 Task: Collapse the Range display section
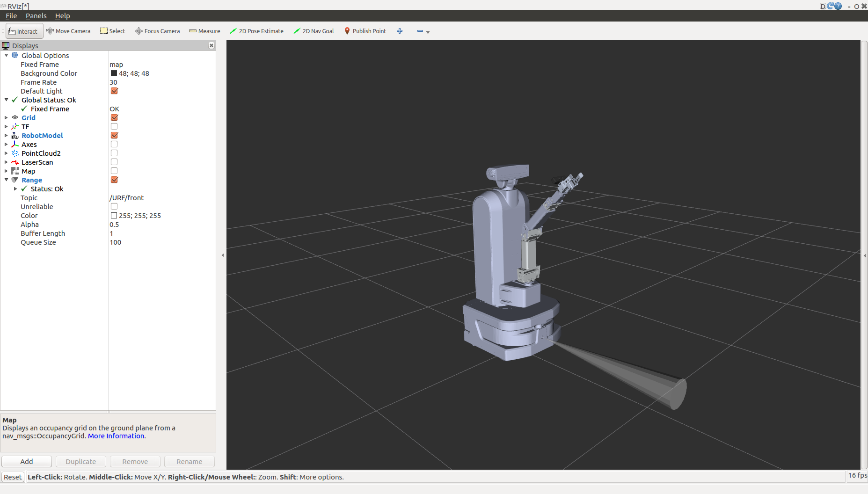[6, 180]
